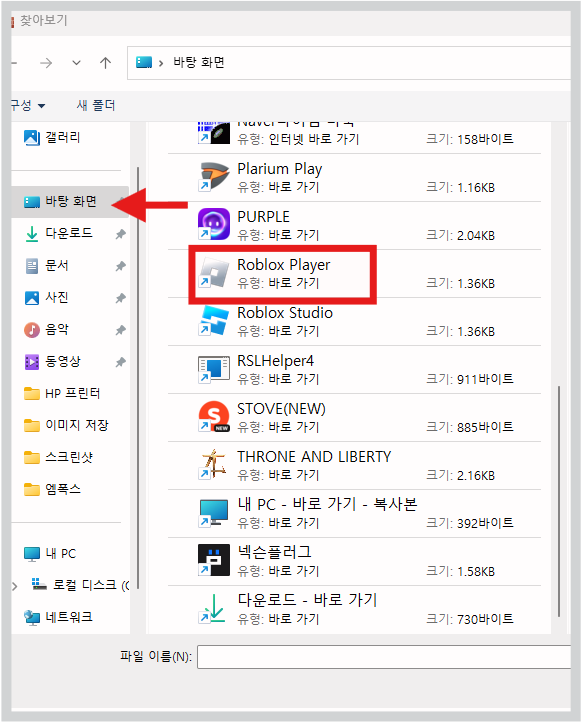The width and height of the screenshot is (581, 722).
Task: Select the THRONE AND LIBERTY icon
Action: 214,465
